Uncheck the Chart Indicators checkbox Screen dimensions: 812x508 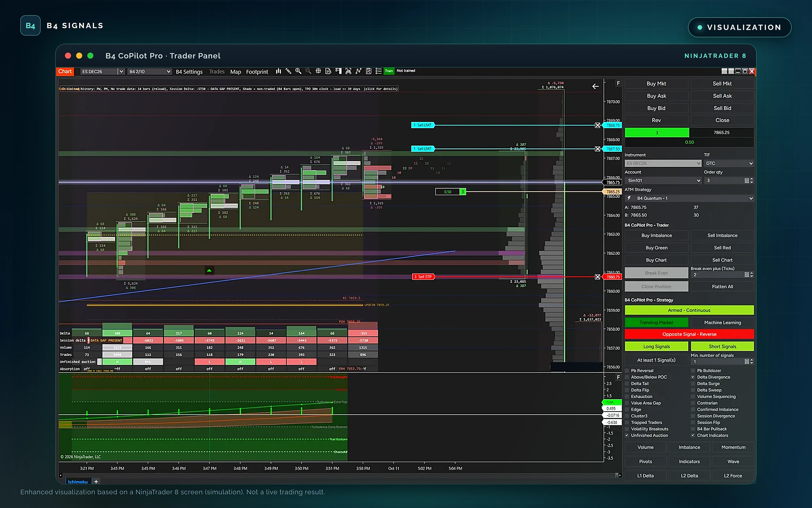[x=693, y=436]
